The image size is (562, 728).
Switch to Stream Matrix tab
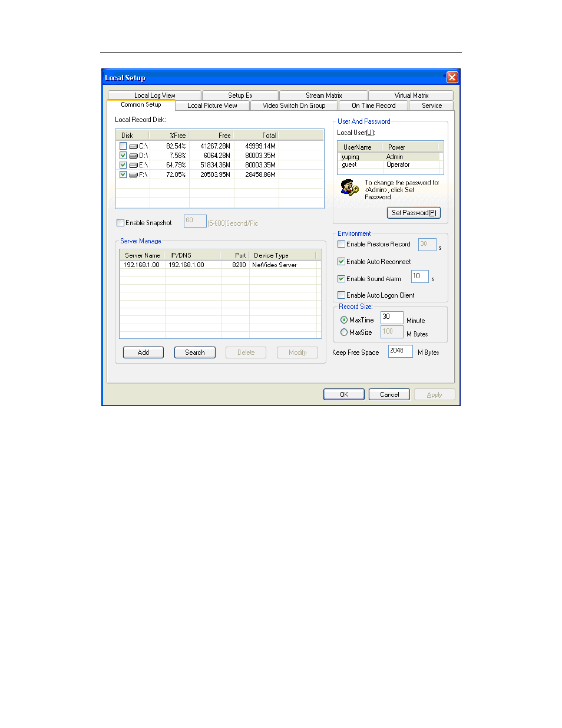(x=323, y=95)
